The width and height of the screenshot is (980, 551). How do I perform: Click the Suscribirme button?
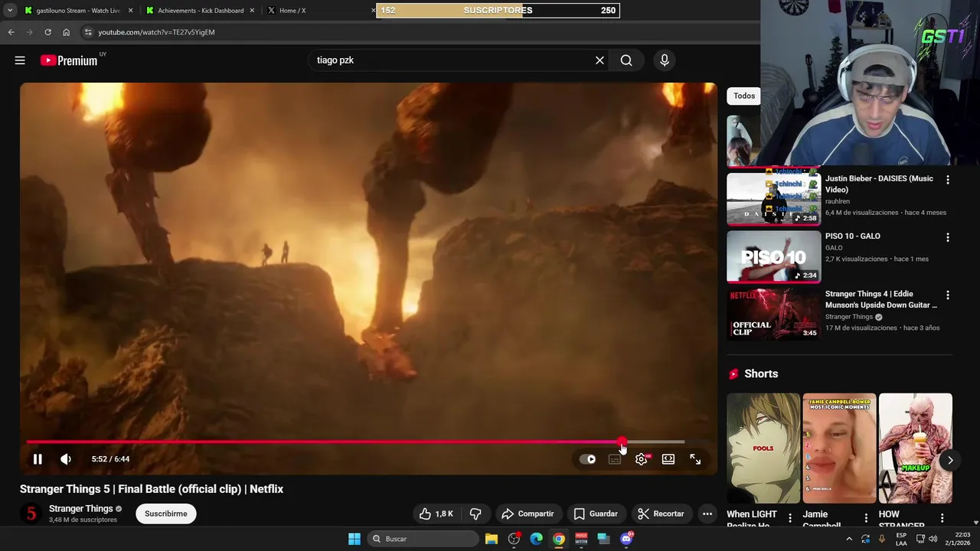pyautogui.click(x=166, y=514)
